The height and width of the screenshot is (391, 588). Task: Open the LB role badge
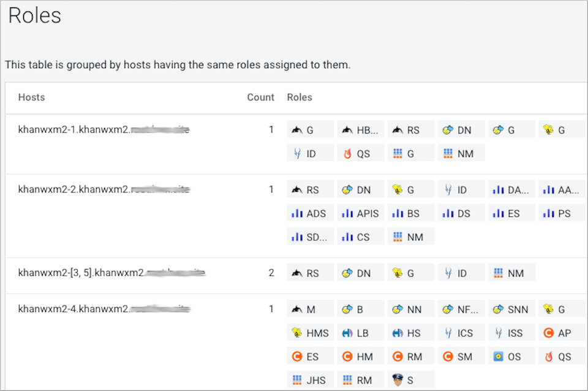point(361,333)
